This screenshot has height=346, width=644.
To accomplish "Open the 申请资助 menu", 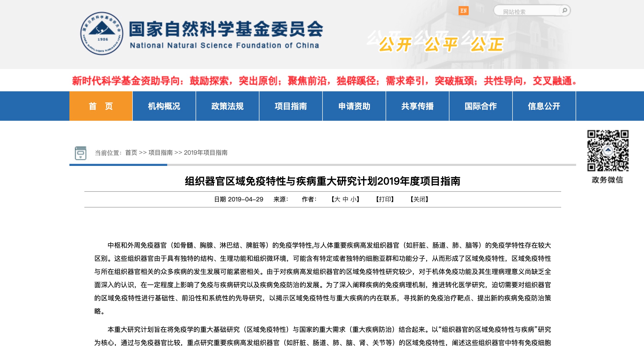I will pyautogui.click(x=354, y=106).
